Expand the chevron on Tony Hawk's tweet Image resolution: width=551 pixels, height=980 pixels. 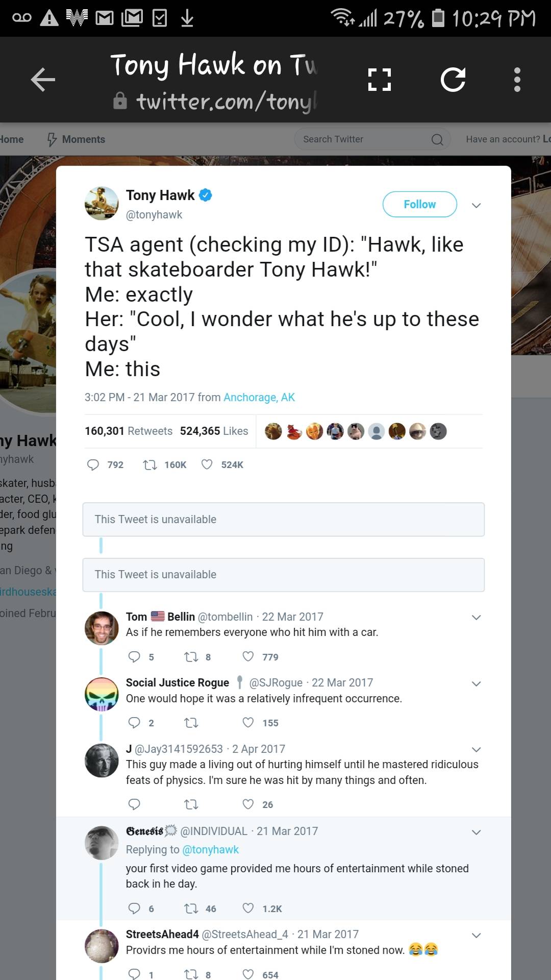click(x=476, y=205)
